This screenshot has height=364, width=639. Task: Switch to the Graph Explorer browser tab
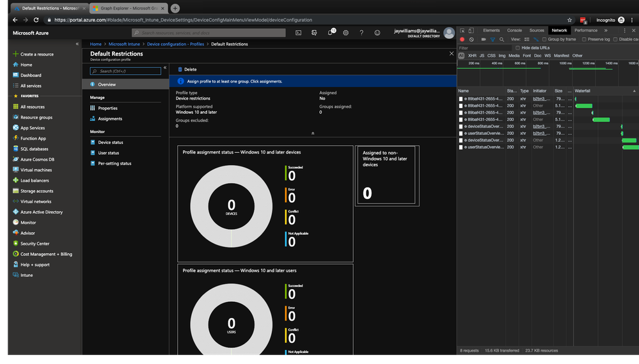tap(129, 8)
